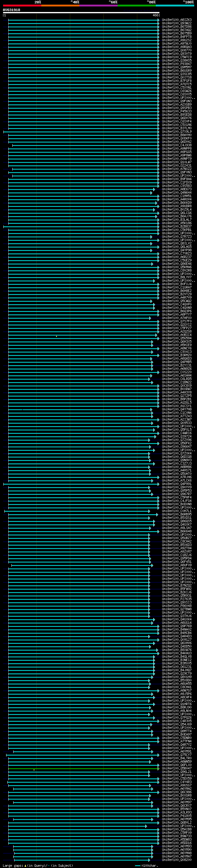The height and width of the screenshot is (868, 197).
Task: Click the hit label UniRef100_O61231
Action: click(177, 667)
